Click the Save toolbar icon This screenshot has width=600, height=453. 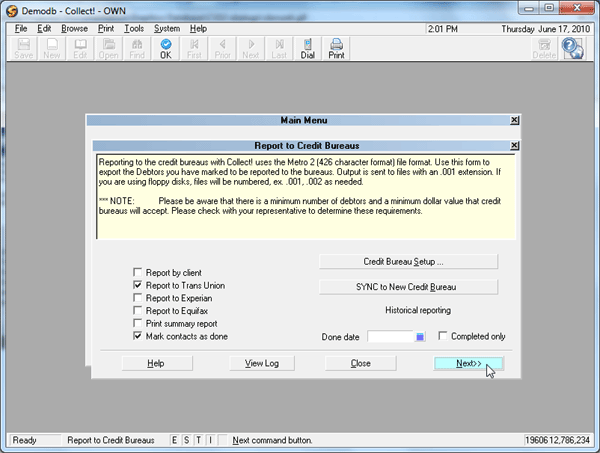pos(24,49)
